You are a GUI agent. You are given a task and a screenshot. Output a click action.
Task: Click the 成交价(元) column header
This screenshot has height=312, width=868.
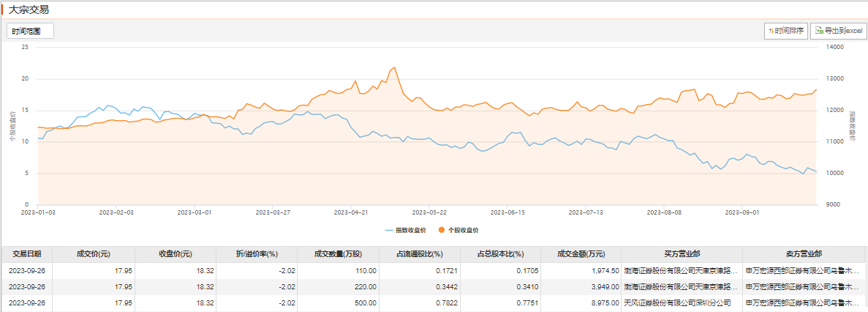click(x=93, y=254)
